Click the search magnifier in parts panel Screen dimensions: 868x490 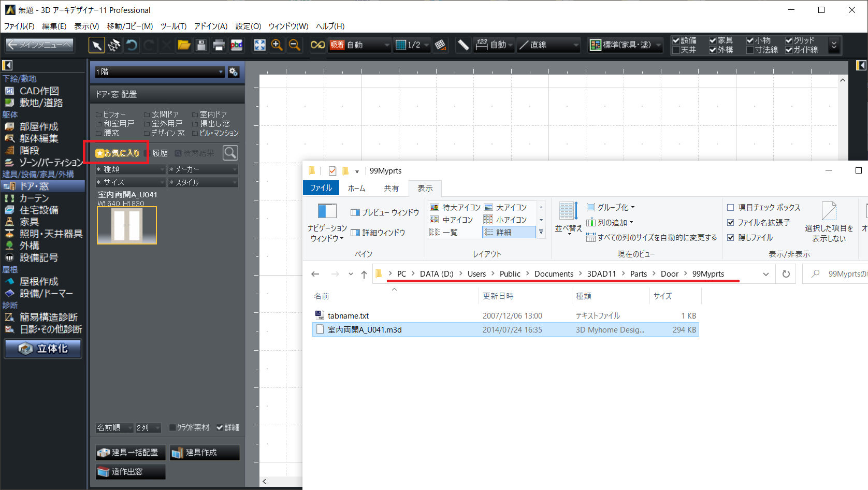coord(230,153)
